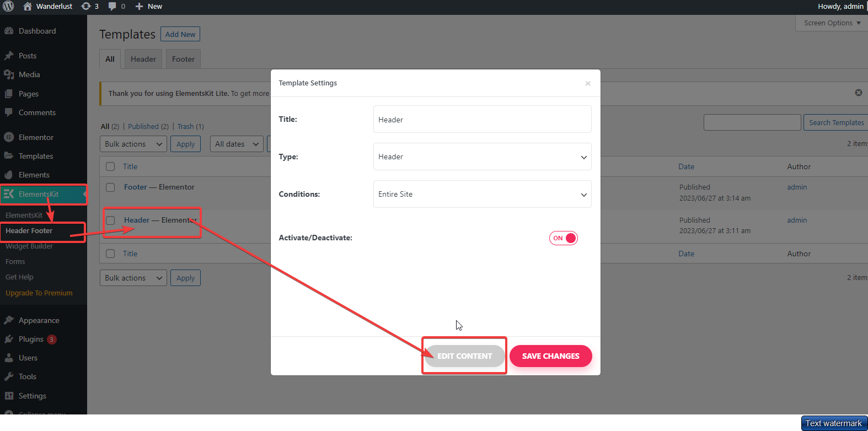Open the bottom Bulk actions dropdown
The image size is (868, 431).
click(133, 278)
